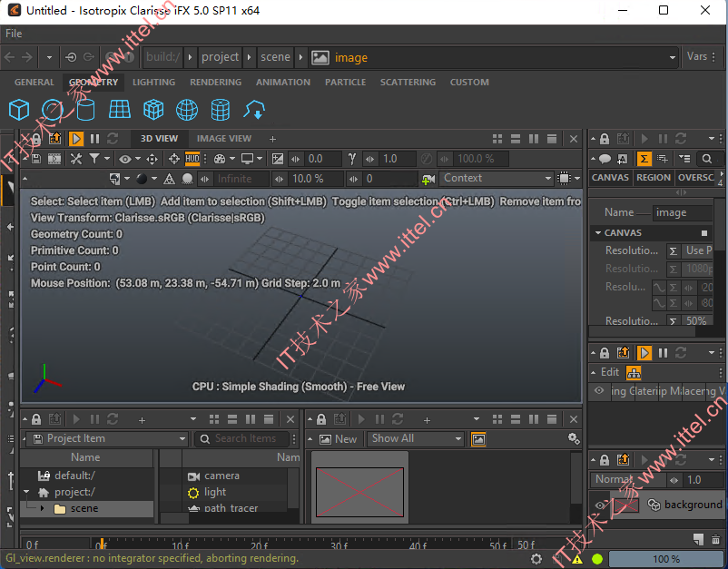
Task: Click the monitor display icon in 3D View
Action: pos(247,159)
